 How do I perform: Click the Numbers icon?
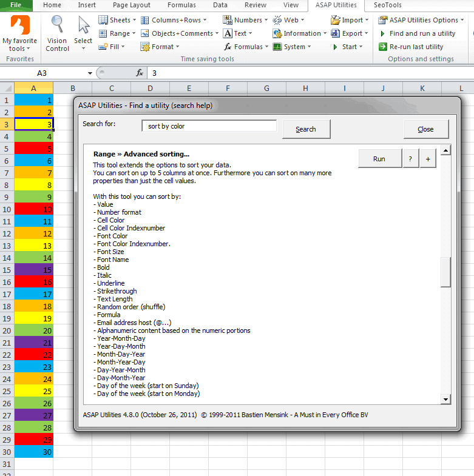point(227,20)
